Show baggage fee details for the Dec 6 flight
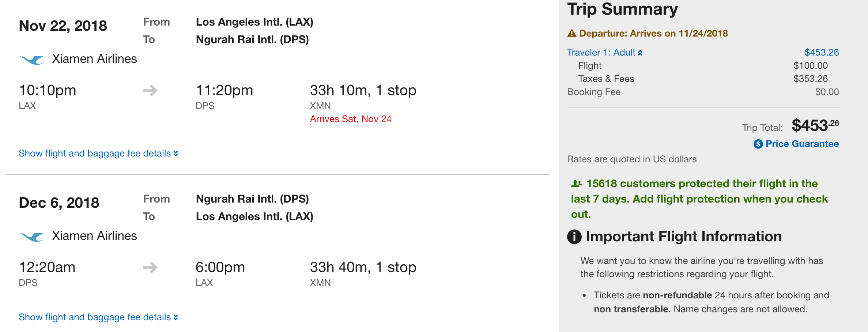868x332 pixels. [98, 317]
